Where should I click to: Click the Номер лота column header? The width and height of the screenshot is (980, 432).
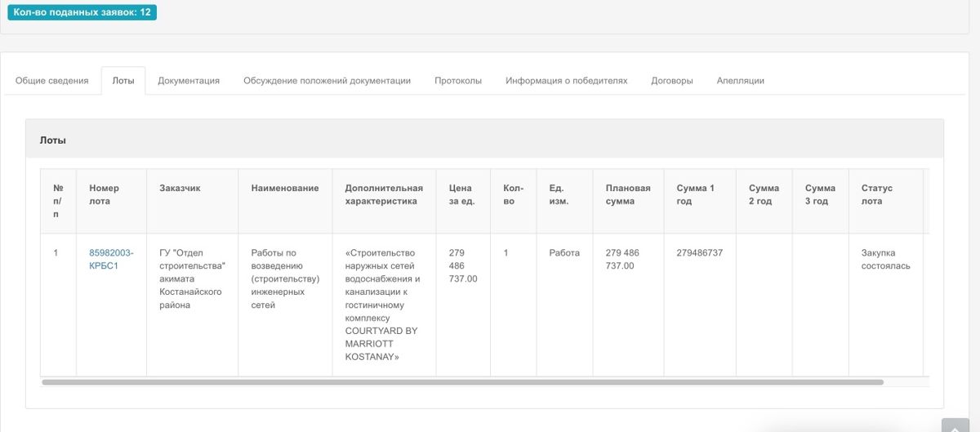(105, 194)
